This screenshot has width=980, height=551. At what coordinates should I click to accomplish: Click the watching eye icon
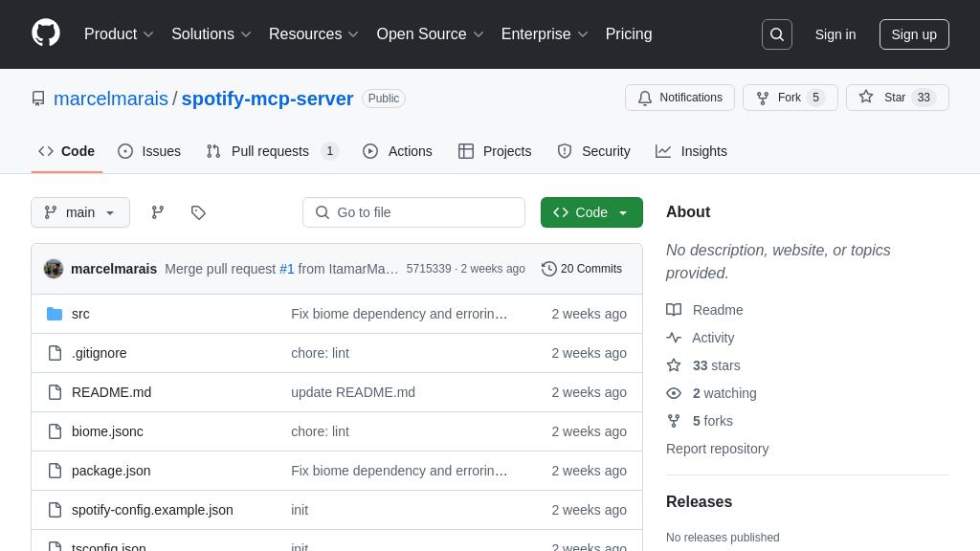tap(674, 393)
